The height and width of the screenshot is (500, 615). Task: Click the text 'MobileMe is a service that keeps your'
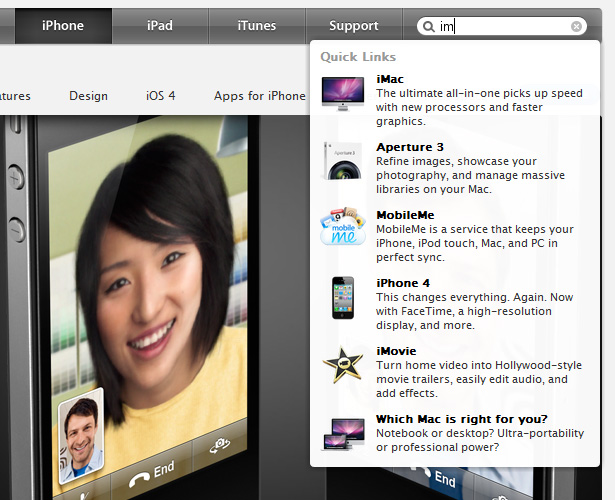point(475,229)
